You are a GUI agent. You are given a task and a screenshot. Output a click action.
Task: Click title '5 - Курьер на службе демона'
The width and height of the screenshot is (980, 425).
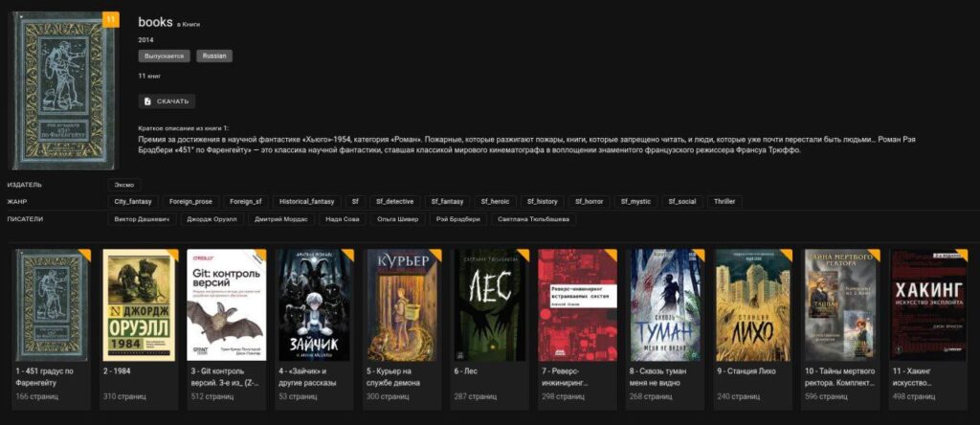click(x=393, y=377)
